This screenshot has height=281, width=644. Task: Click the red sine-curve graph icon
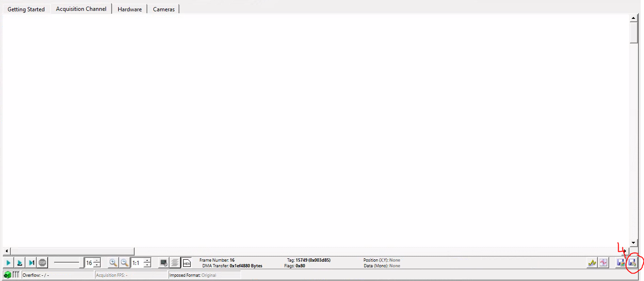click(604, 263)
